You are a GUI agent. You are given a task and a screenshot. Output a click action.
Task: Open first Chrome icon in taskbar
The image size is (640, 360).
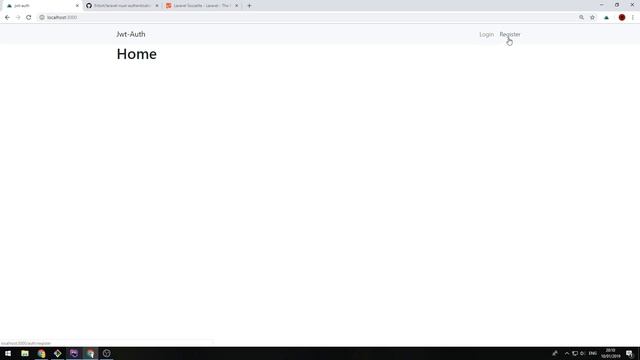(x=41, y=353)
